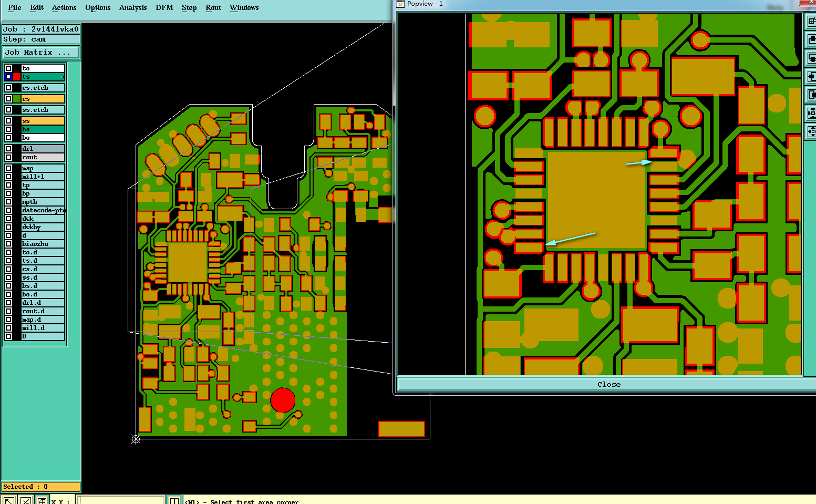Open the Step menu
Image resolution: width=816 pixels, height=504 pixels.
[x=189, y=7]
